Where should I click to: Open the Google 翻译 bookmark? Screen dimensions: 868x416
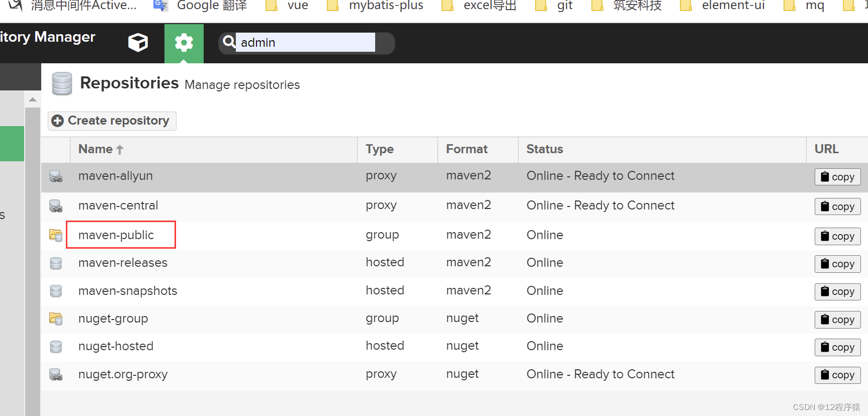(200, 6)
